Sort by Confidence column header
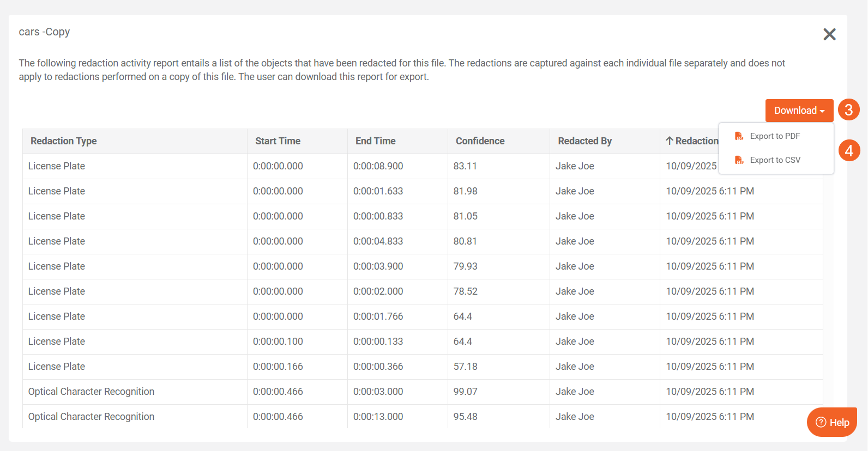 coord(480,141)
